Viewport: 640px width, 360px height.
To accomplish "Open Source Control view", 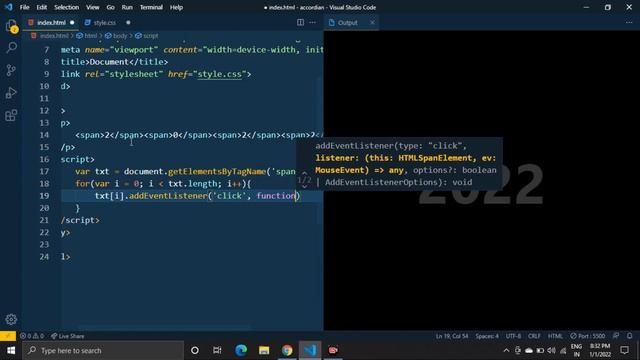I will point(11,70).
